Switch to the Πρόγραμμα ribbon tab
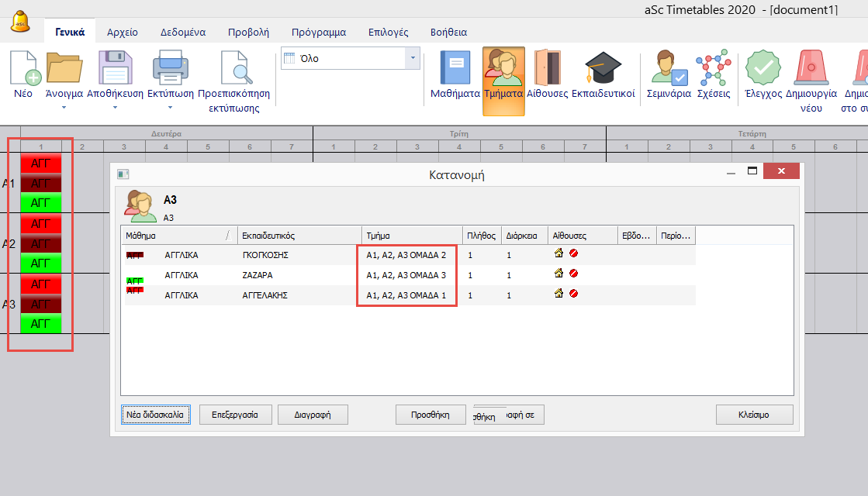The image size is (868, 496). click(318, 33)
